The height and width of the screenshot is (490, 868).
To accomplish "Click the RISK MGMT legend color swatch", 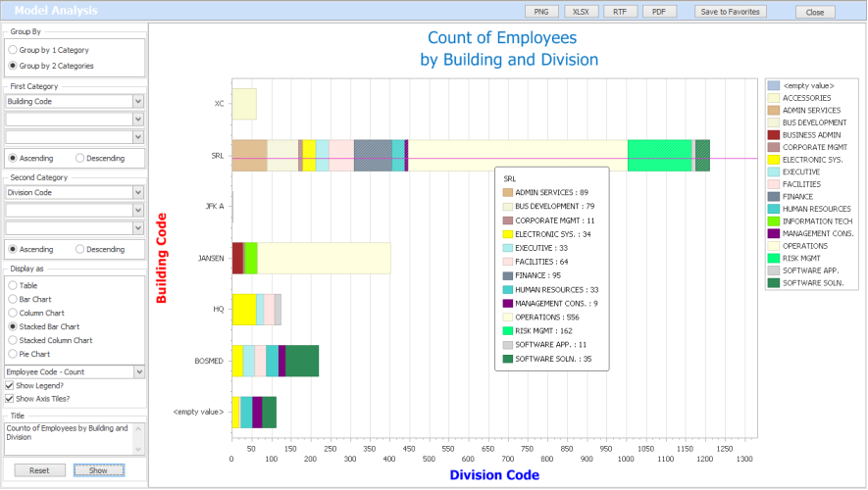I will [774, 258].
